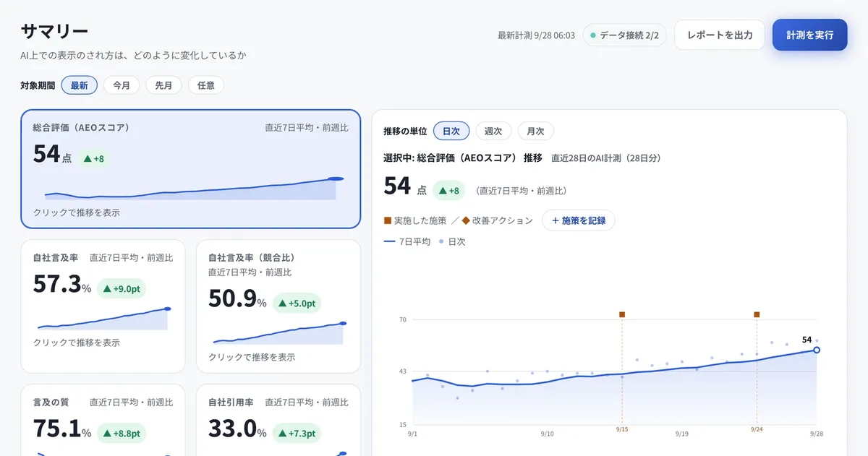Click the 9/15 date label on axis
Screen dimensions: 868x456
[622, 429]
